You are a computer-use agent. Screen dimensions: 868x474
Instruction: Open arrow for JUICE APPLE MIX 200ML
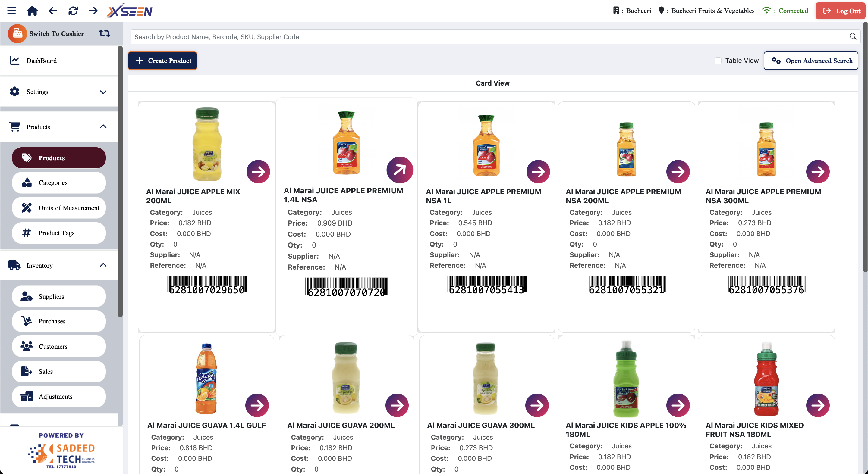tap(258, 172)
